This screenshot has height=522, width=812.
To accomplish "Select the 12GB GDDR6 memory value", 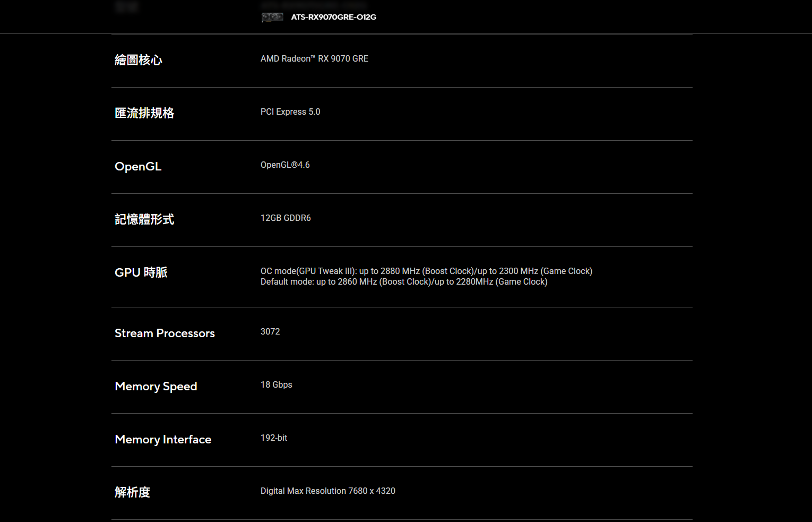I will pos(286,218).
